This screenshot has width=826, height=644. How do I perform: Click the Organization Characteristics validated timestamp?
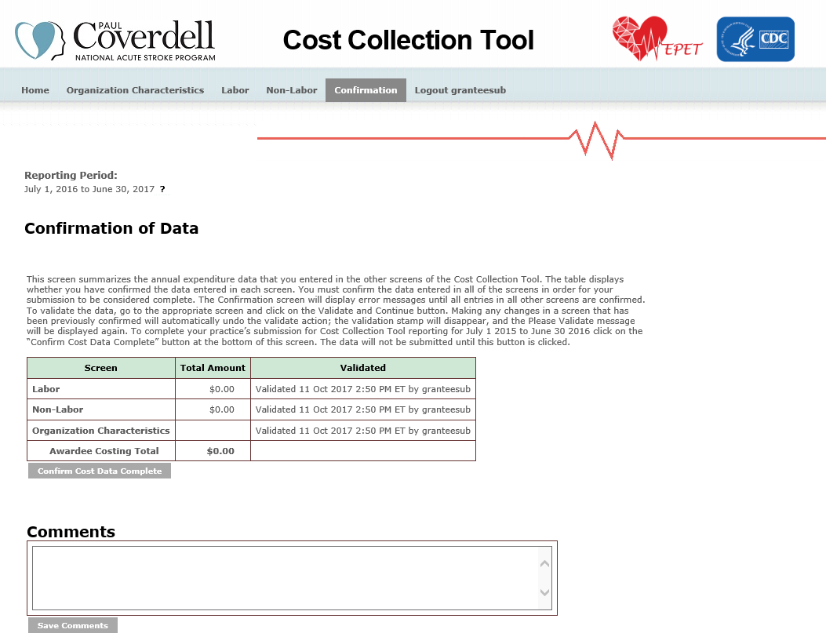click(x=363, y=430)
